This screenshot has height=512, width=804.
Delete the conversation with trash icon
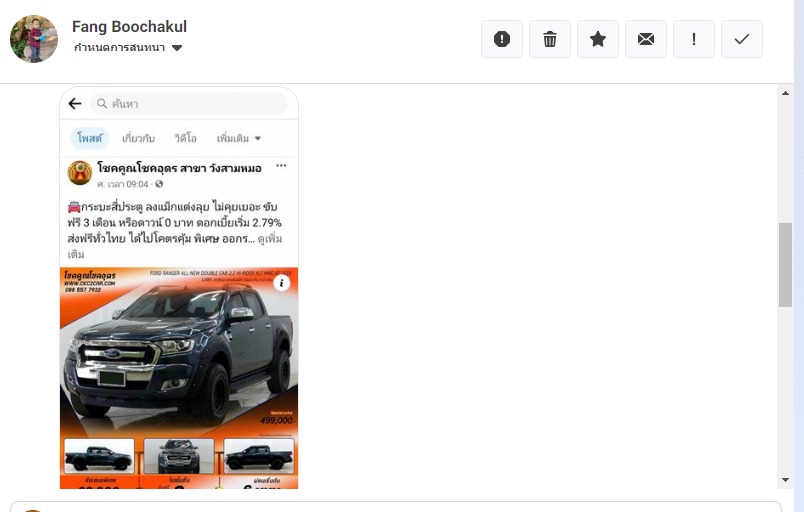(x=550, y=39)
